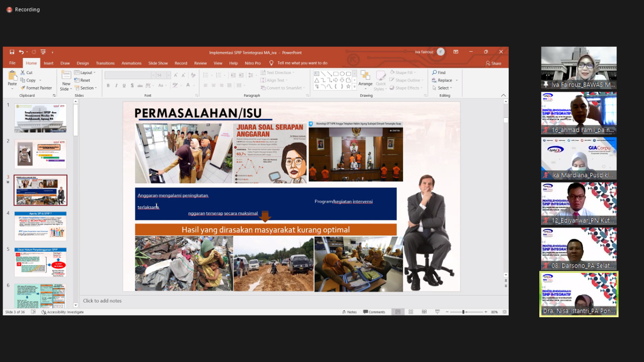Toggle the Notes pane in status bar

coord(349,312)
